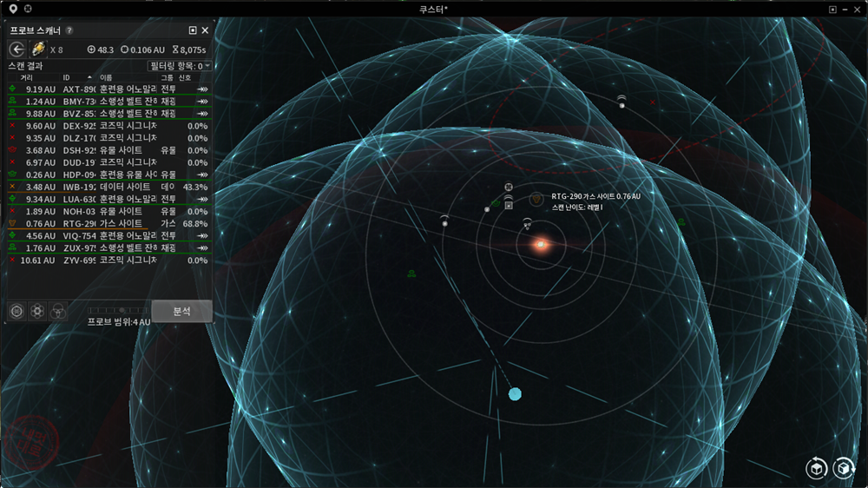This screenshot has height=488, width=868.
Task: Click the warp arrow on the VIQ-754 row
Action: pyautogui.click(x=202, y=235)
